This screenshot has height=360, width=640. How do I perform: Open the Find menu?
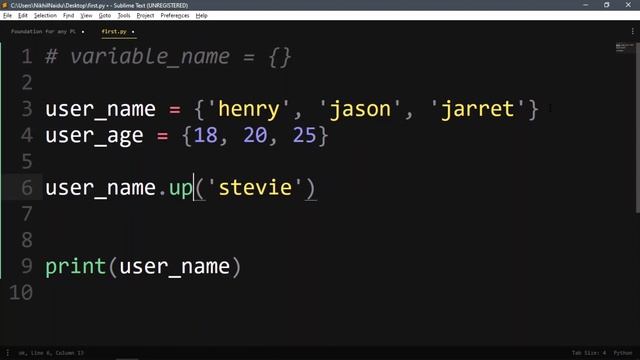(68, 16)
